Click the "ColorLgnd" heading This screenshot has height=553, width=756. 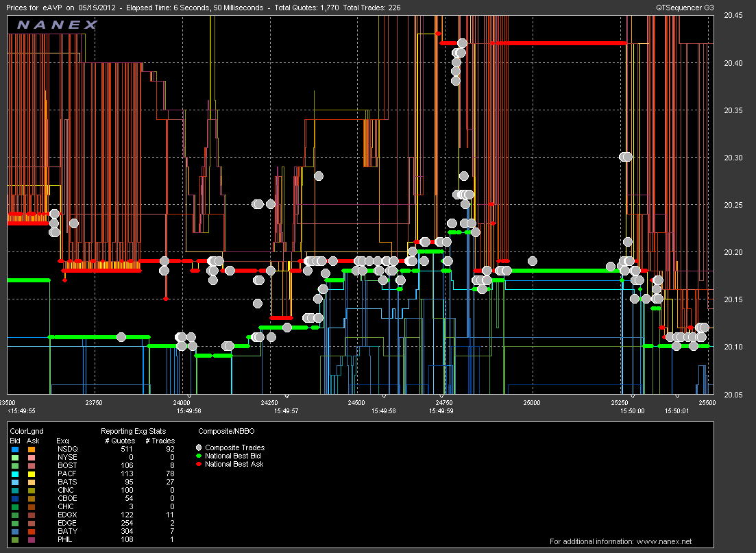pos(27,431)
